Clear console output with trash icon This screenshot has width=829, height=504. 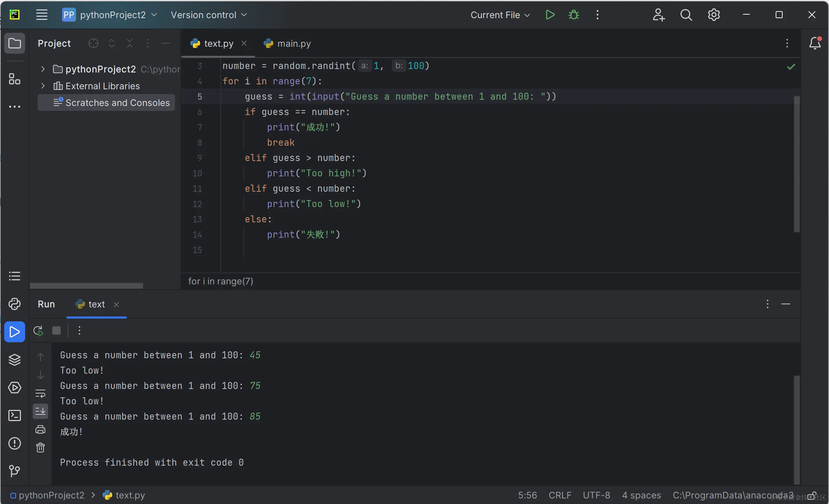[40, 448]
